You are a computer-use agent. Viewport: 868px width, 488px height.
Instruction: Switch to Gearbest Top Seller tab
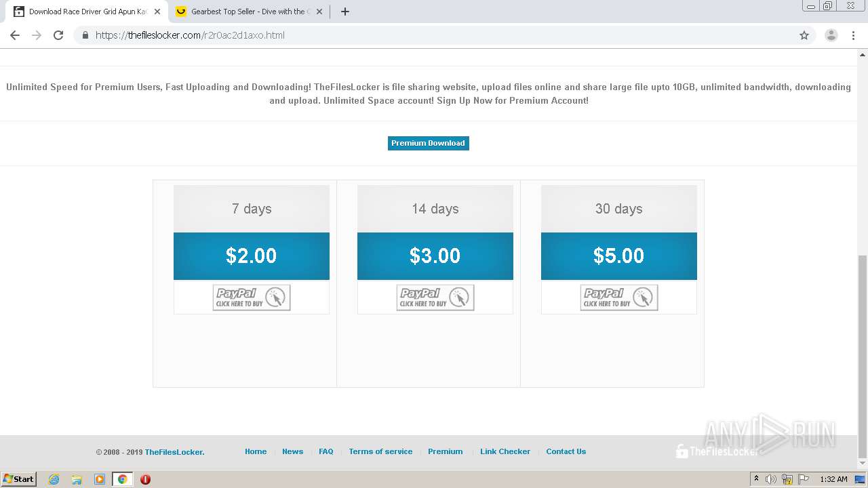coord(248,12)
